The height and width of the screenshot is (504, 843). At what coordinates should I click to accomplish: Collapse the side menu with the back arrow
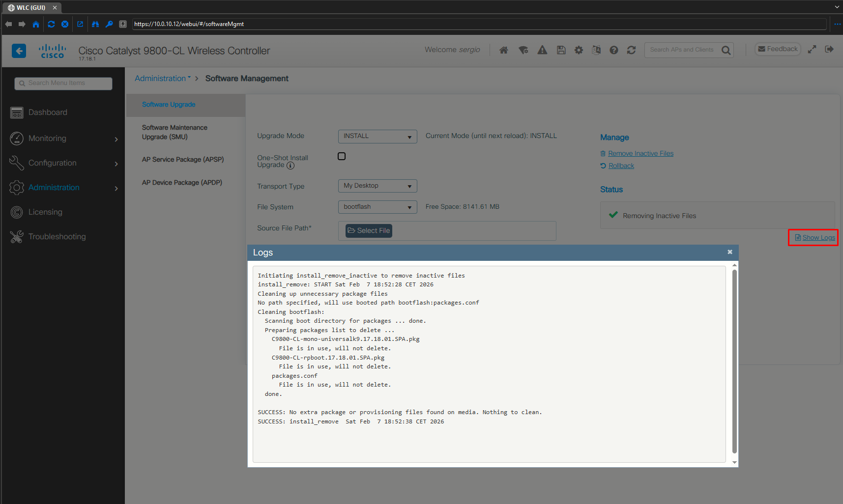point(19,51)
